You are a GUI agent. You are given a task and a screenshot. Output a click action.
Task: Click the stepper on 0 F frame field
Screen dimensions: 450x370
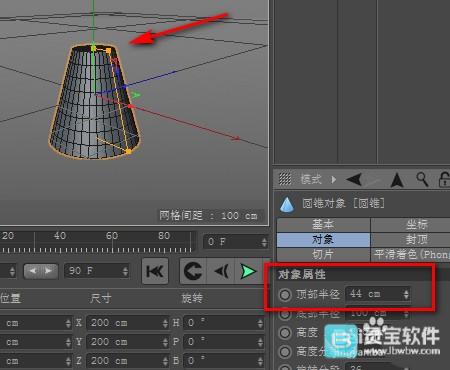click(x=264, y=242)
